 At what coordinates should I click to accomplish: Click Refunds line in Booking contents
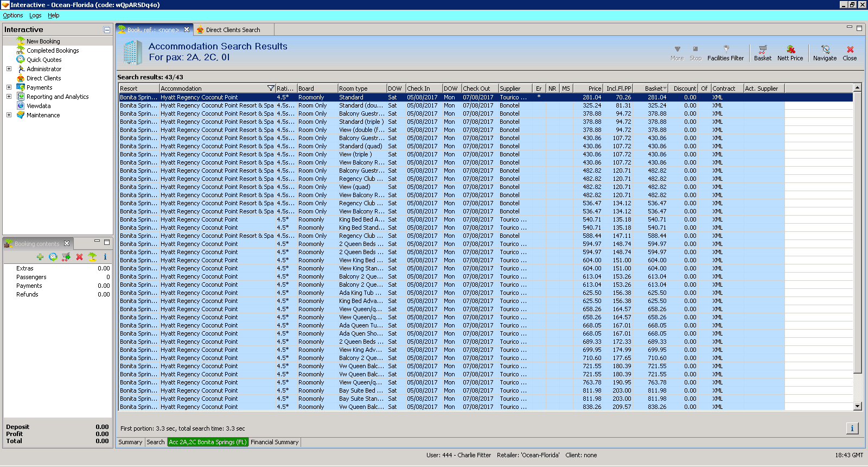pos(58,294)
